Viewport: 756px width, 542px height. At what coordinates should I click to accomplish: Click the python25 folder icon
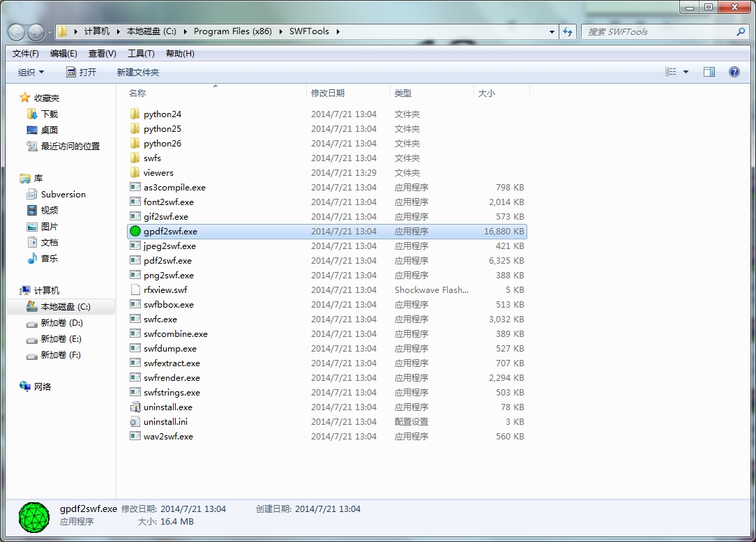coord(135,129)
